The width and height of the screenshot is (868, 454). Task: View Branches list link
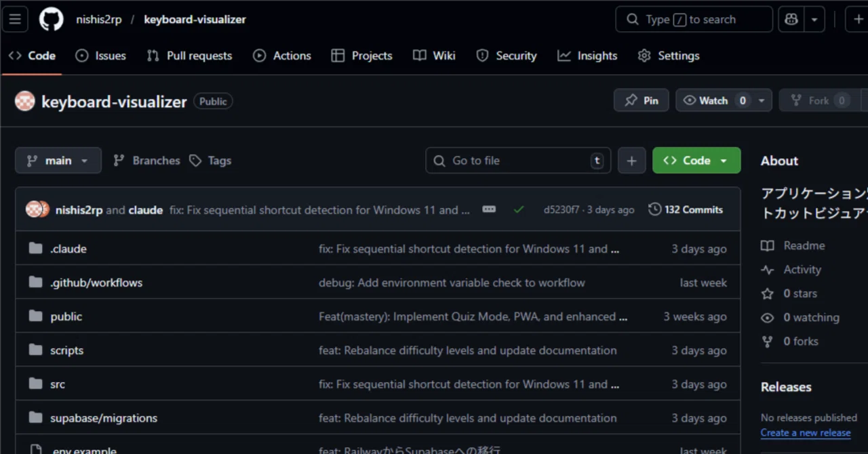pos(146,161)
